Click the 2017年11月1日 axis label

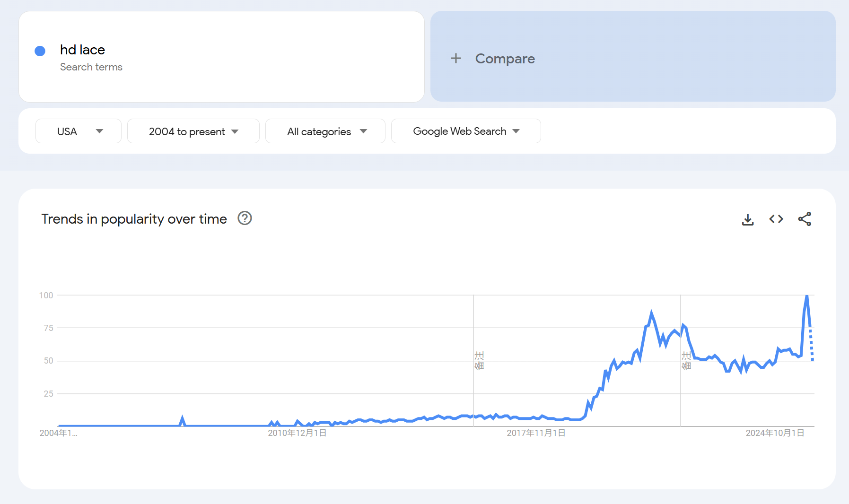536,433
